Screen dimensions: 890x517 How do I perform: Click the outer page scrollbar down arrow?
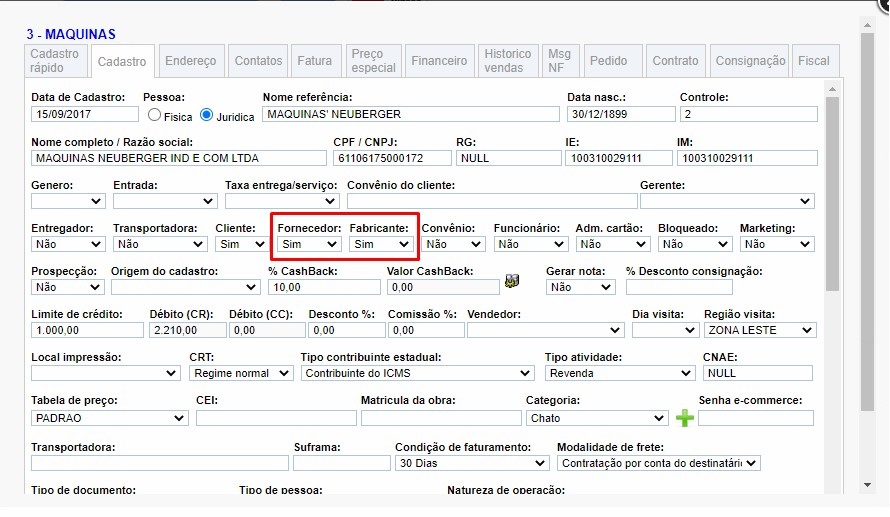[x=867, y=486]
